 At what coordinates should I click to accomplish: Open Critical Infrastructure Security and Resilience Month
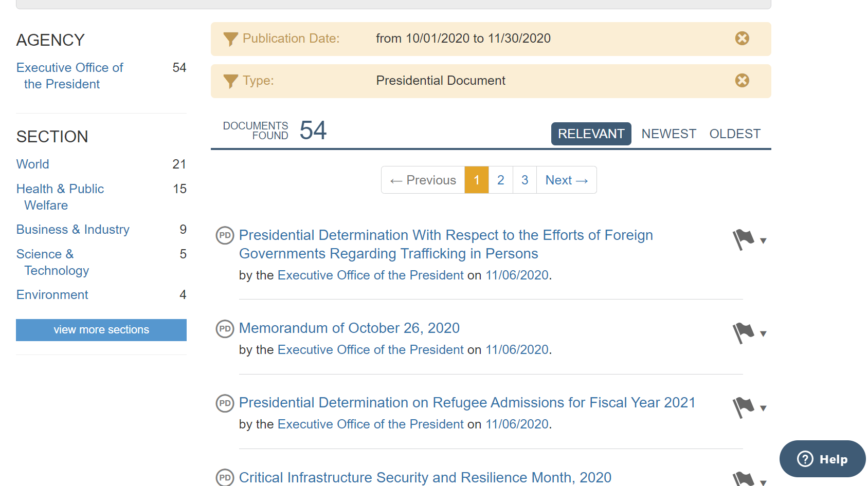coord(425,477)
